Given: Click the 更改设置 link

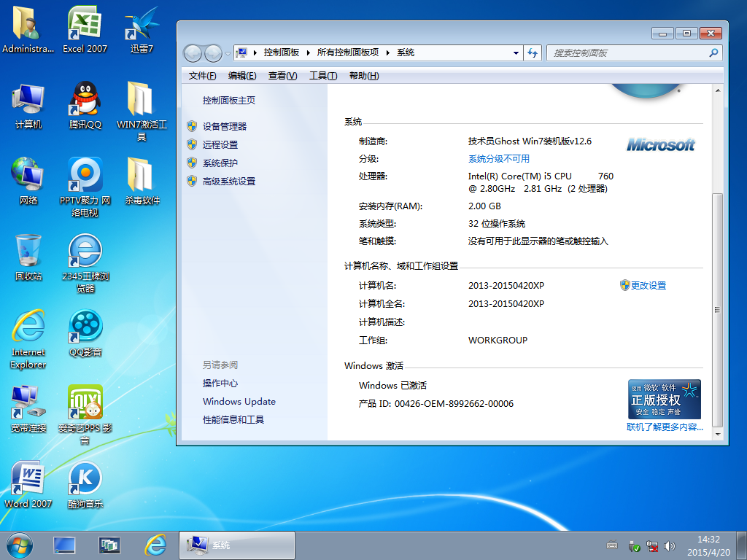Looking at the screenshot, I should 649,285.
